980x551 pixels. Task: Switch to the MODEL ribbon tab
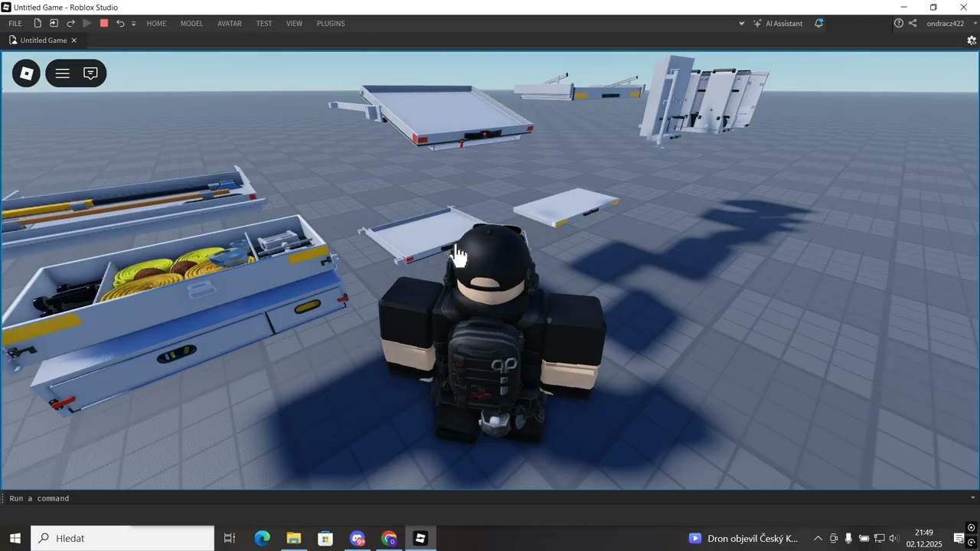pos(191,24)
